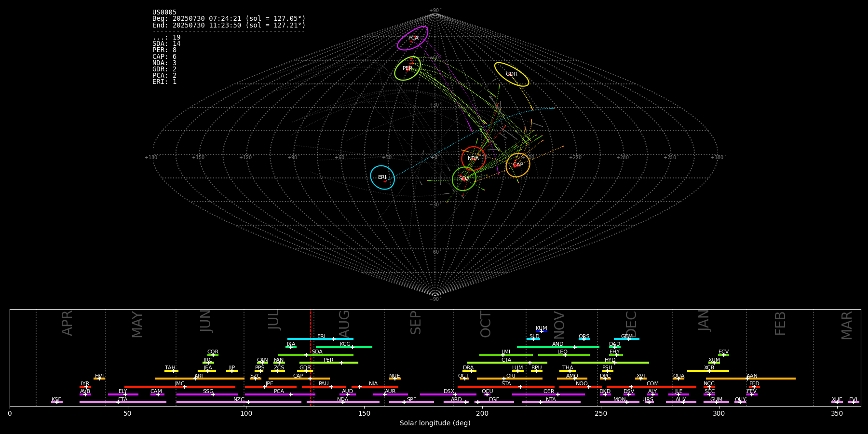The height and width of the screenshot is (434, 868).
Task: Click the 'NDA: 3' count entry
Action: pyautogui.click(x=164, y=63)
